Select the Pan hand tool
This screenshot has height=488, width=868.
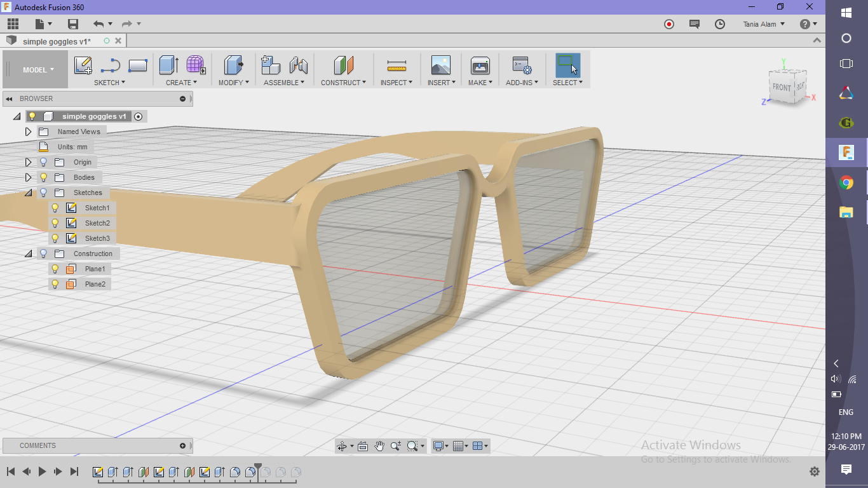[379, 446]
